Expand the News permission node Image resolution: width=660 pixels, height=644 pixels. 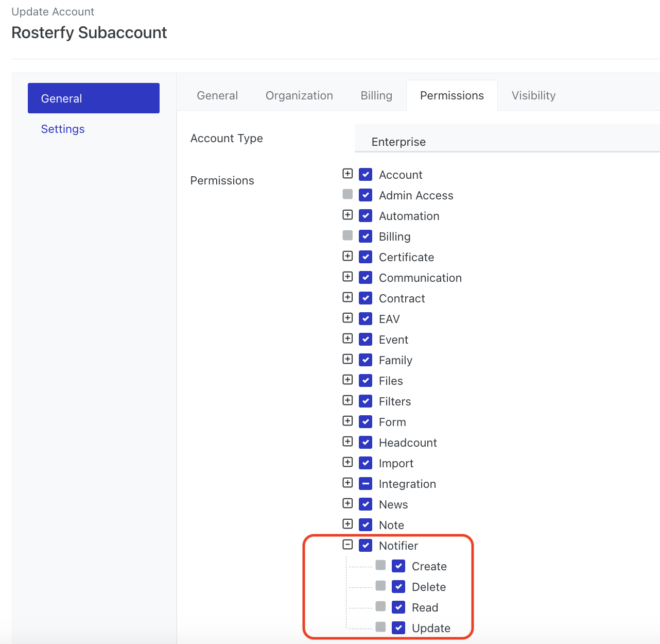tap(348, 503)
